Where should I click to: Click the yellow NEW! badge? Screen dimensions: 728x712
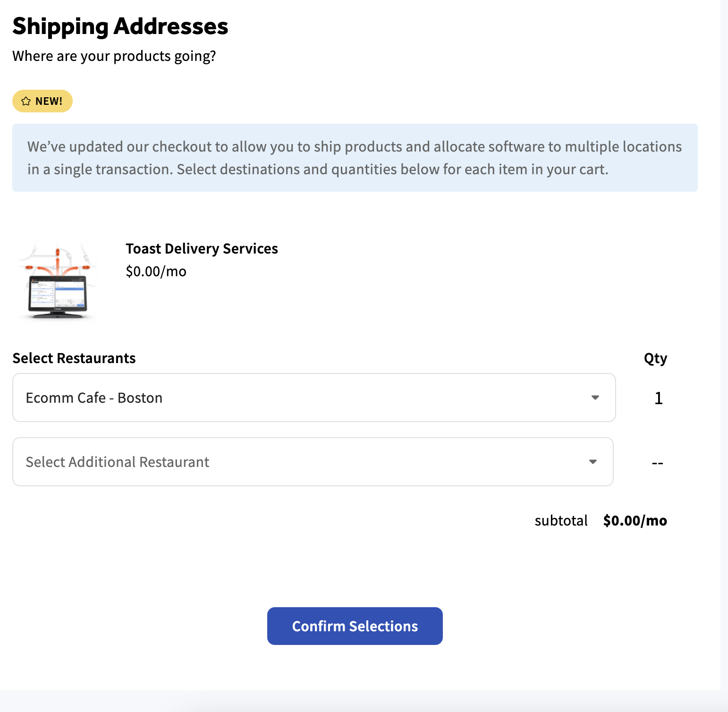tap(42, 101)
